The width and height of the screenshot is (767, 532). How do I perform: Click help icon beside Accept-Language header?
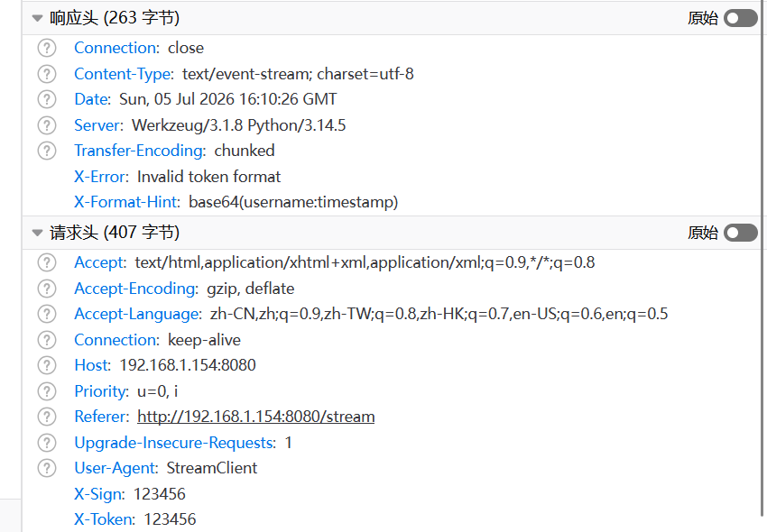pos(47,314)
